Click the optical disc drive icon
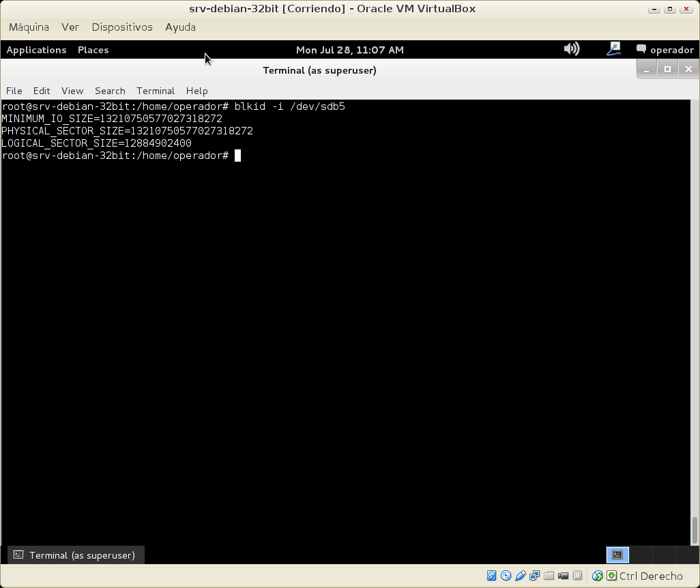The image size is (700, 588). tap(506, 576)
